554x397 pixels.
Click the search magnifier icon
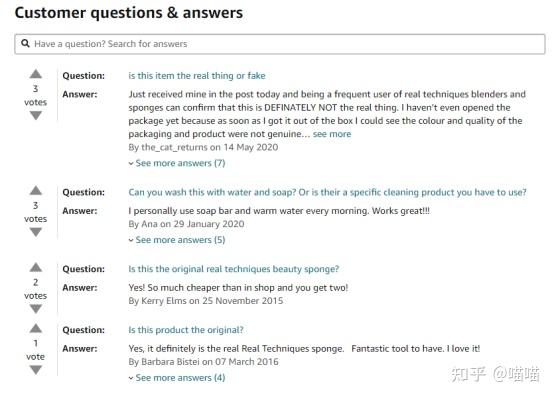click(25, 43)
